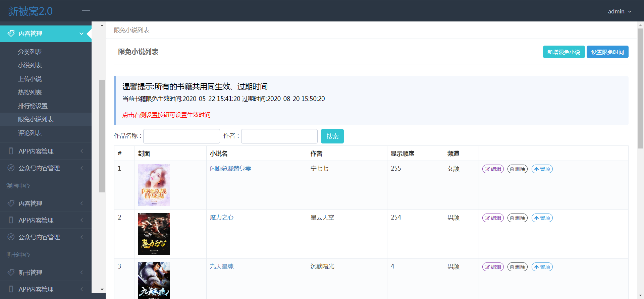The image size is (644, 299).
Task: Open the admin user dropdown
Action: coord(619,11)
